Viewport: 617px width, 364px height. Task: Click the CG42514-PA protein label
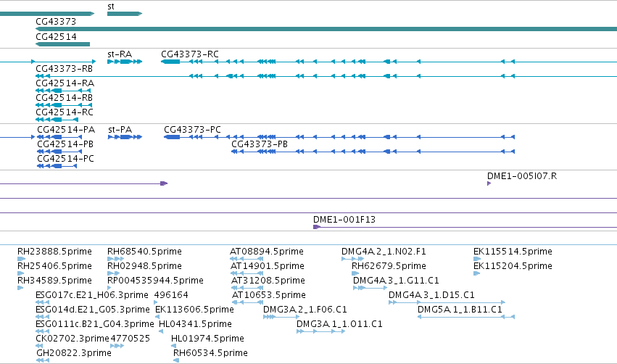66,130
